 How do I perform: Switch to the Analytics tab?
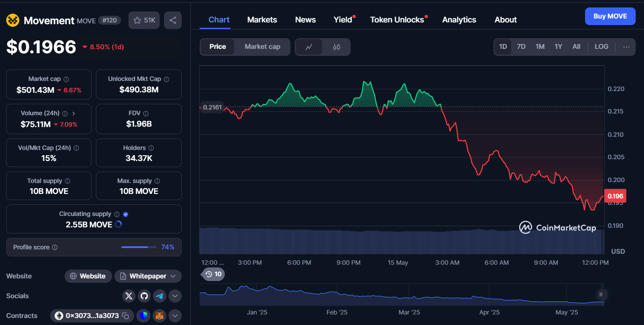[x=459, y=20]
